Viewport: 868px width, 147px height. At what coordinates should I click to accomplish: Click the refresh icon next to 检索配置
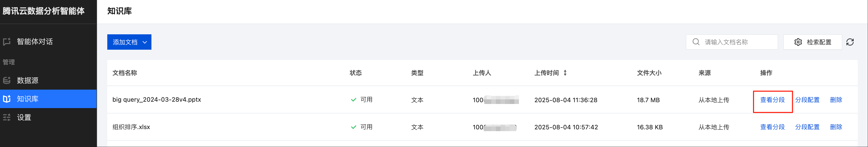850,42
